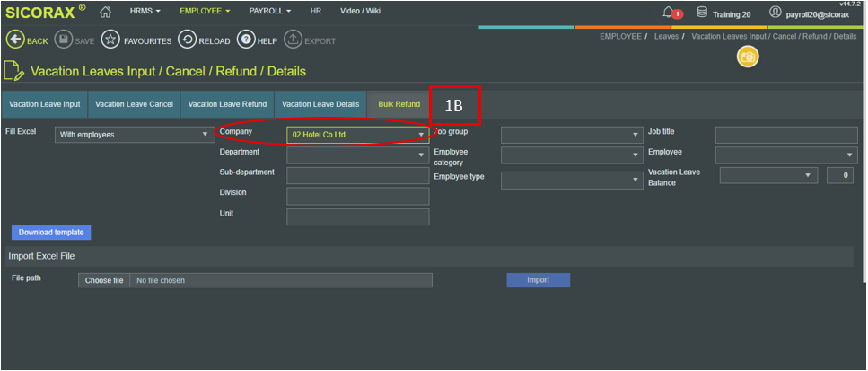
Task: Switch to Vacation Leave Input tab
Action: pyautogui.click(x=45, y=104)
